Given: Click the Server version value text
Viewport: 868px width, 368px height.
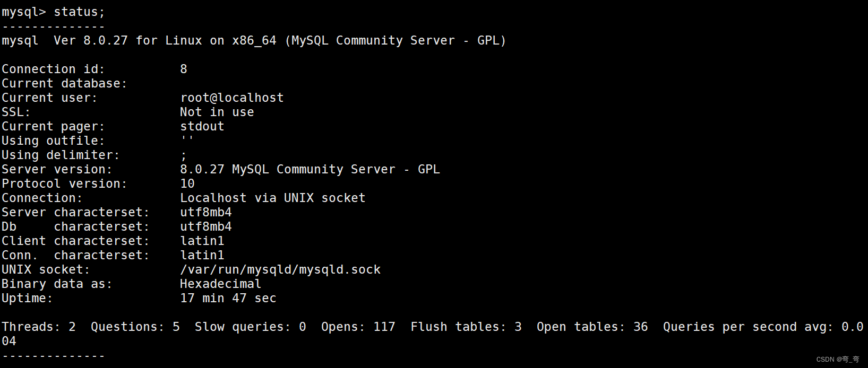Looking at the screenshot, I should pyautogui.click(x=310, y=170).
